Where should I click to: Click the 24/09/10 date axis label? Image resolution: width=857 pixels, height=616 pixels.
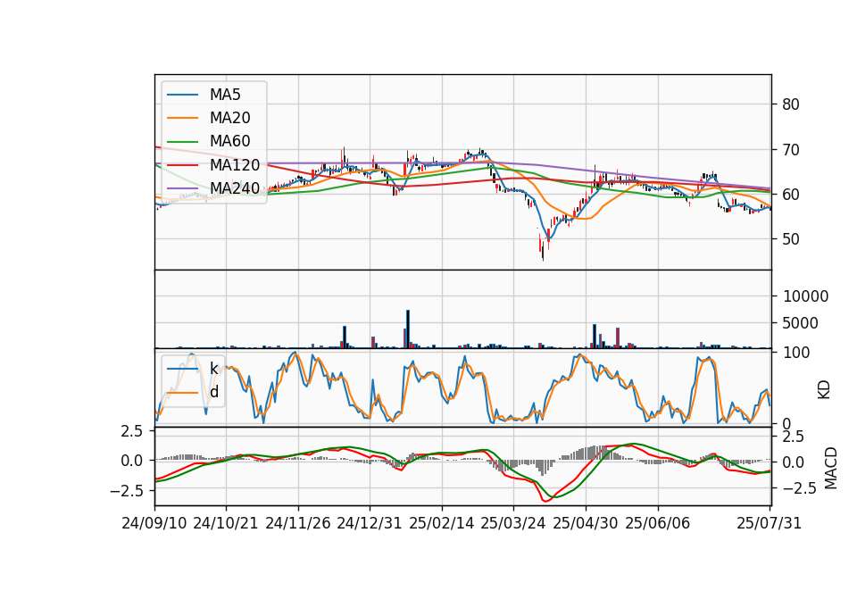click(154, 523)
